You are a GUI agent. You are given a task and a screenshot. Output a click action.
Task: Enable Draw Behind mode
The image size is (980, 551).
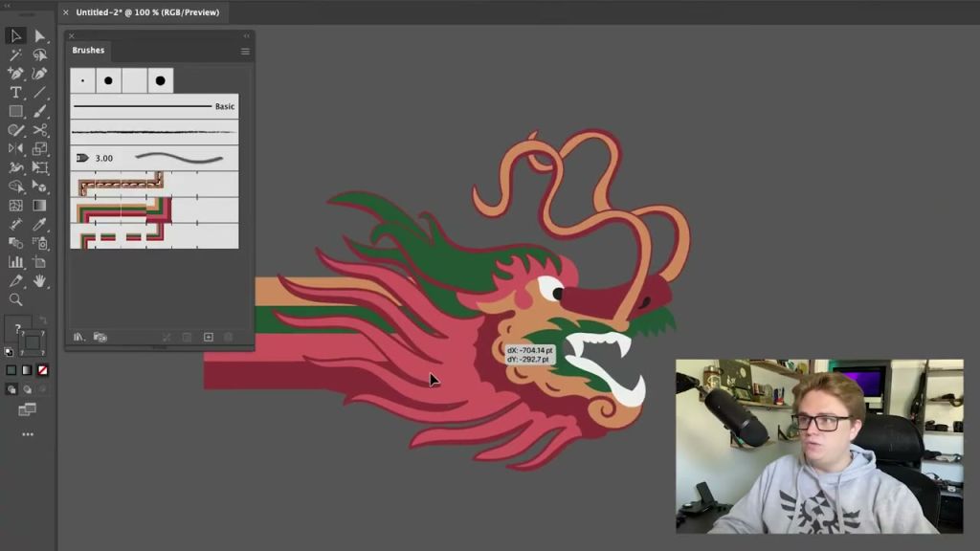27,389
